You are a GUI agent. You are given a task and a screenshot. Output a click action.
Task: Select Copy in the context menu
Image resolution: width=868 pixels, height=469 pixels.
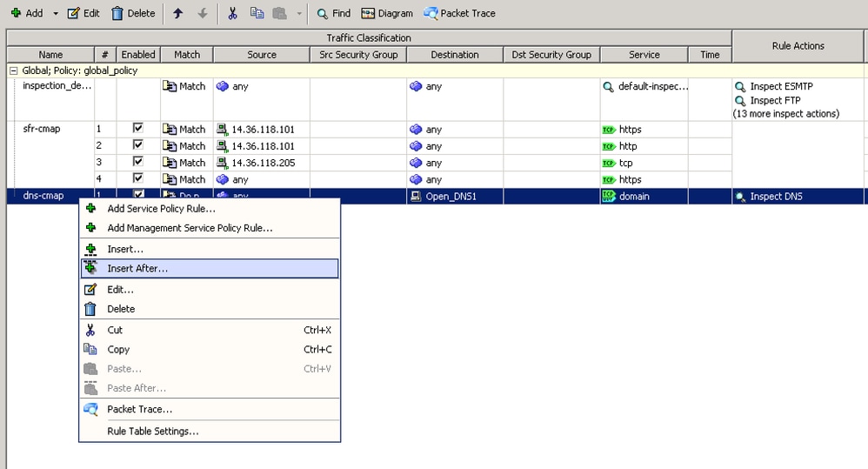coord(210,350)
